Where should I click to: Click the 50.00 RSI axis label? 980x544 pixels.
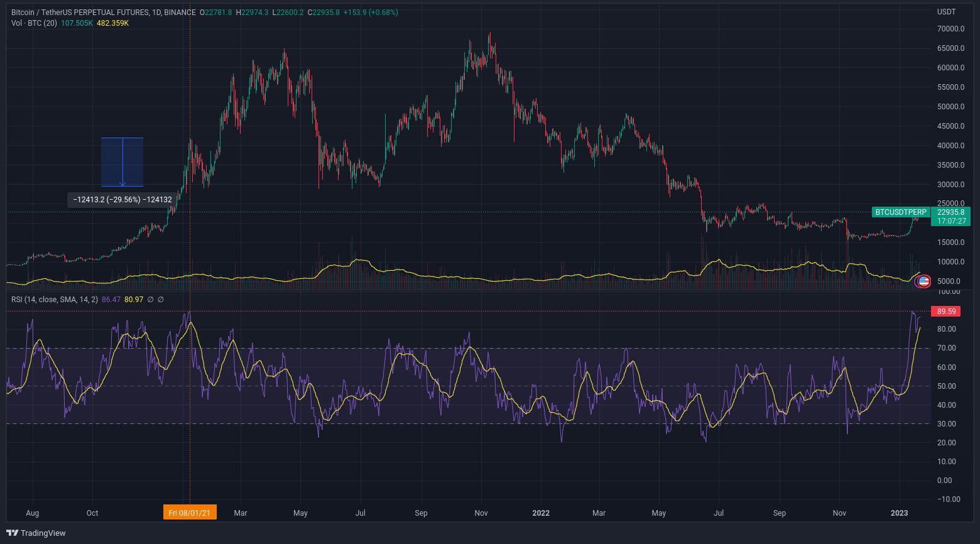(x=947, y=386)
